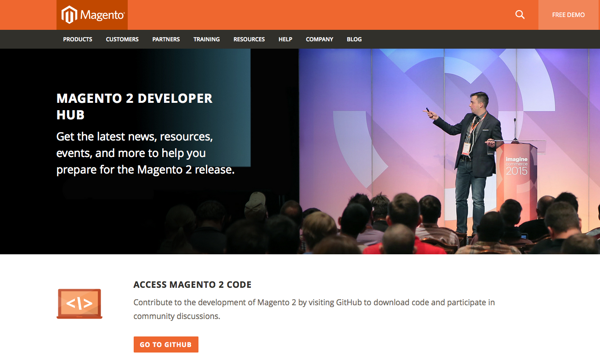
Task: Open search with the magnifying glass icon
Action: click(520, 15)
